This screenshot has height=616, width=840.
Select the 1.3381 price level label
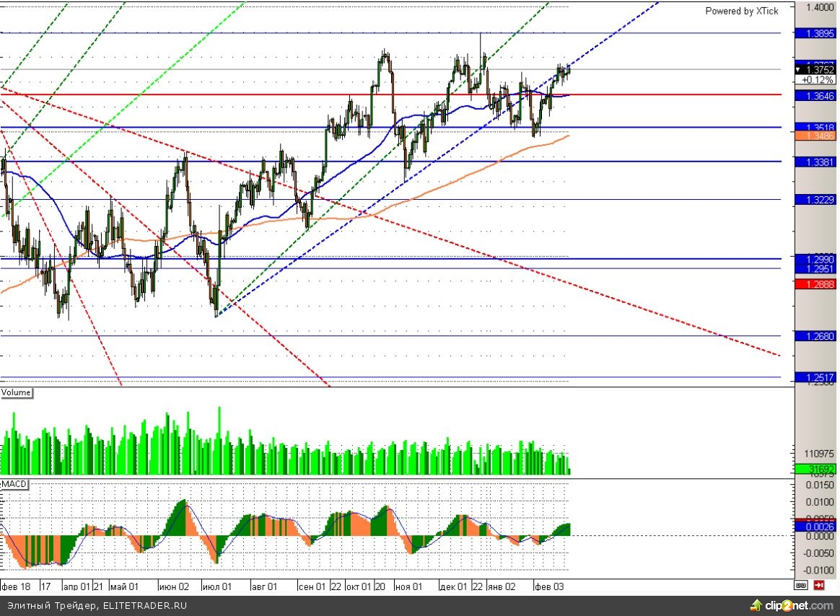(815, 162)
